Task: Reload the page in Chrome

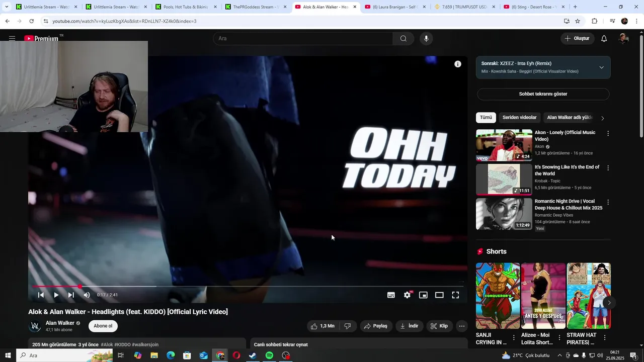Action: [31, 21]
